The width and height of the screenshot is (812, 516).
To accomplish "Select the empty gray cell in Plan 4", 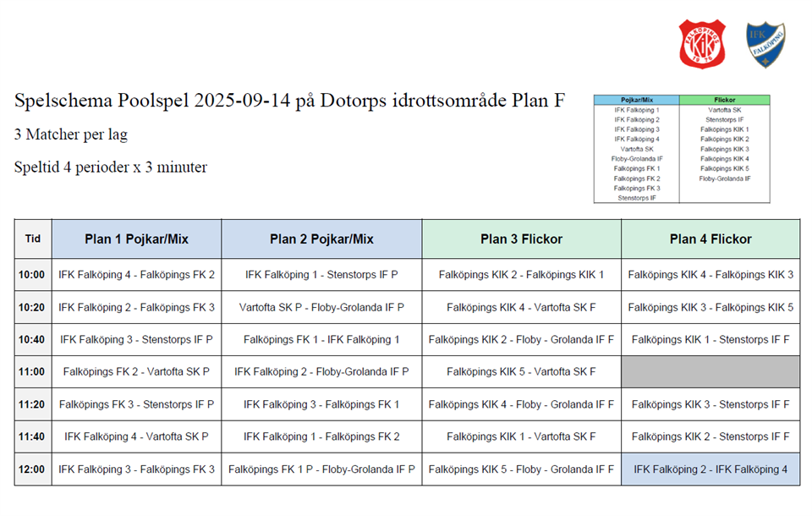I will pyautogui.click(x=710, y=372).
